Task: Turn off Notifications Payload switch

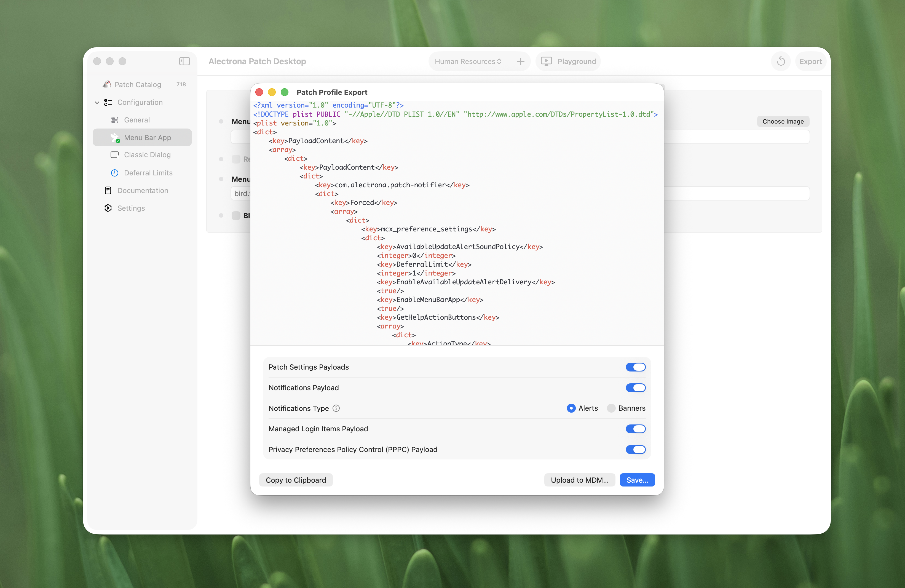Action: (x=635, y=387)
